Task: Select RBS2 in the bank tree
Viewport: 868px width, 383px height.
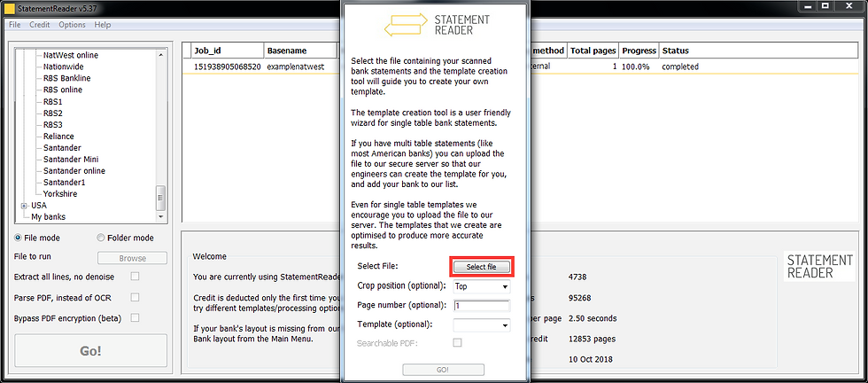Action: (x=52, y=113)
